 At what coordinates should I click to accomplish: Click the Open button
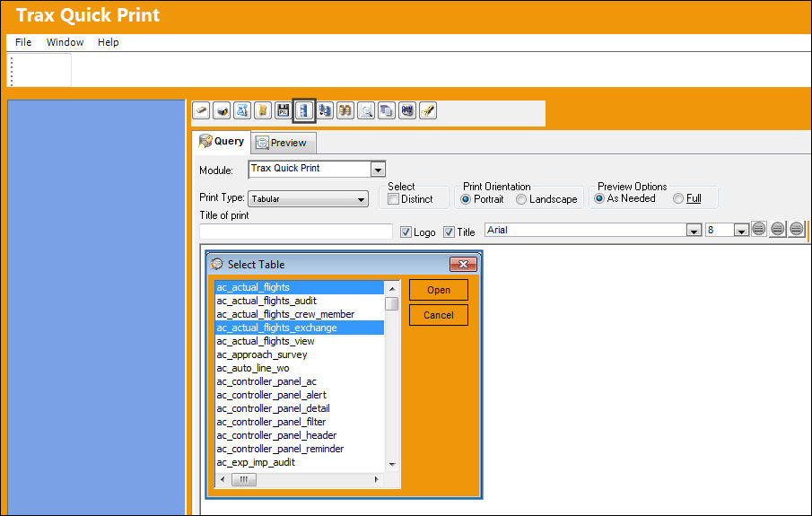point(439,290)
